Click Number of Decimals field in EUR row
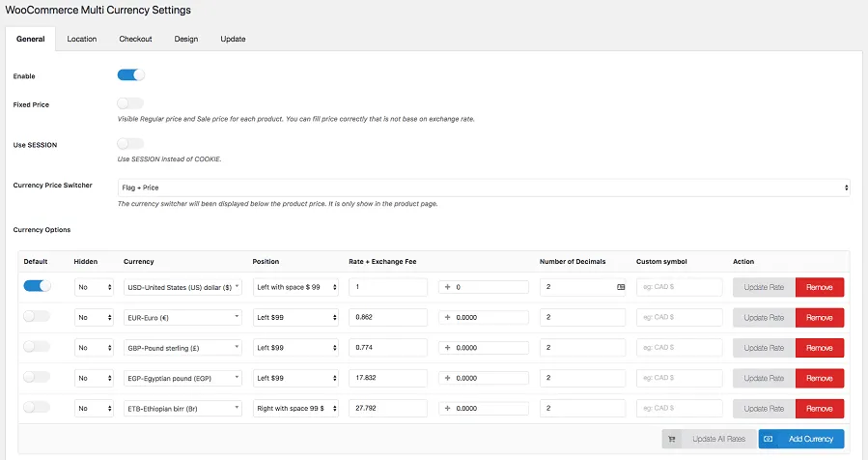The height and width of the screenshot is (460, 868). (x=583, y=318)
